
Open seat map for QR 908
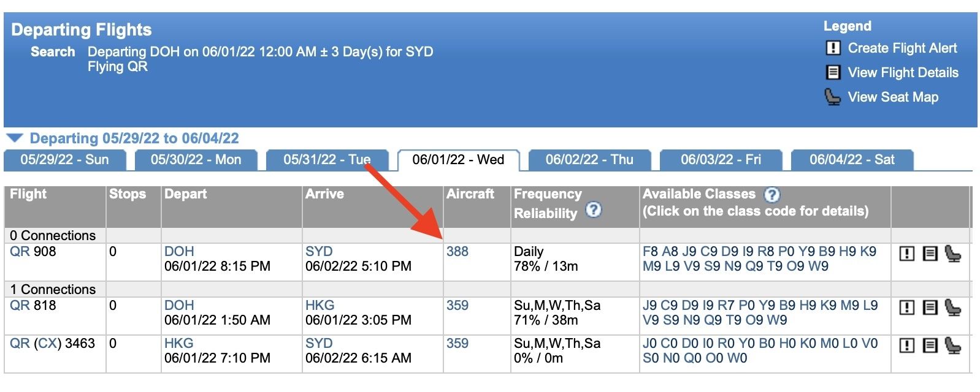pos(952,253)
